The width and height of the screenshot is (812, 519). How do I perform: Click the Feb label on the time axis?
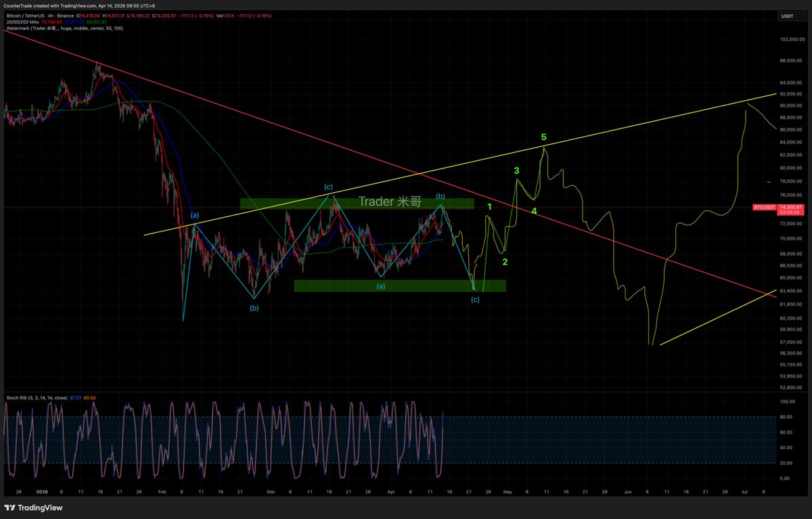coord(162,492)
